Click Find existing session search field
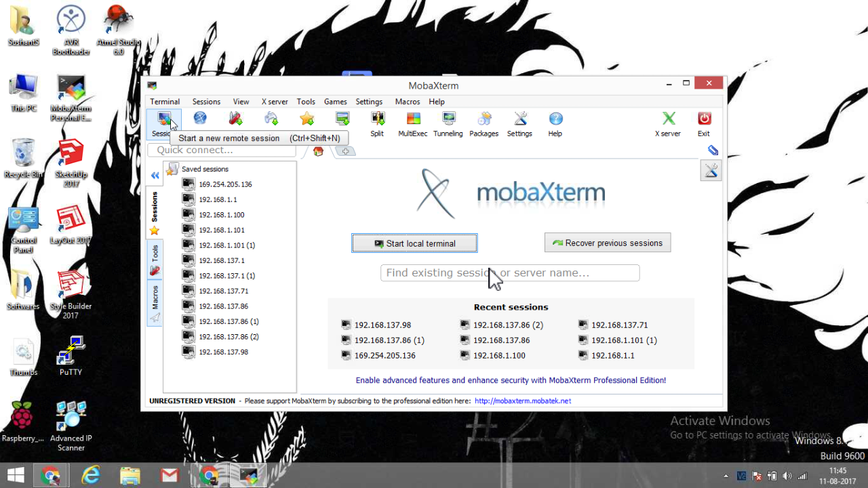 510,272
